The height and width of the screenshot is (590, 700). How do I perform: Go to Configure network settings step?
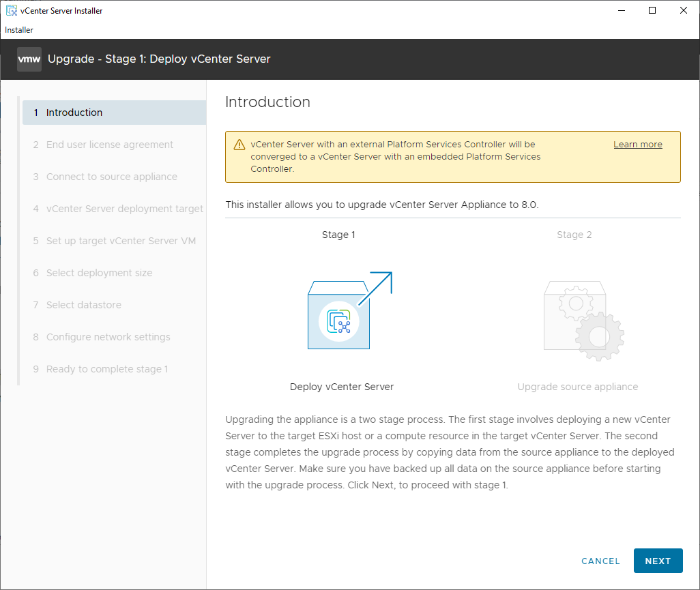(108, 337)
